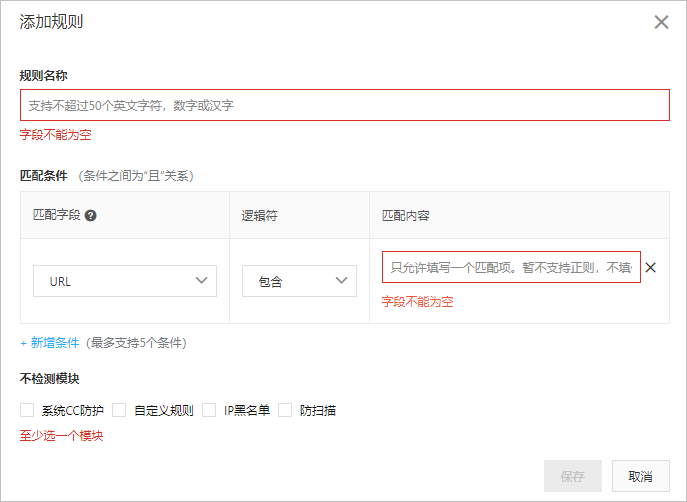Viewport: 687px width, 502px height.
Task: Check the IP黑名单 checkbox
Action: click(x=209, y=410)
